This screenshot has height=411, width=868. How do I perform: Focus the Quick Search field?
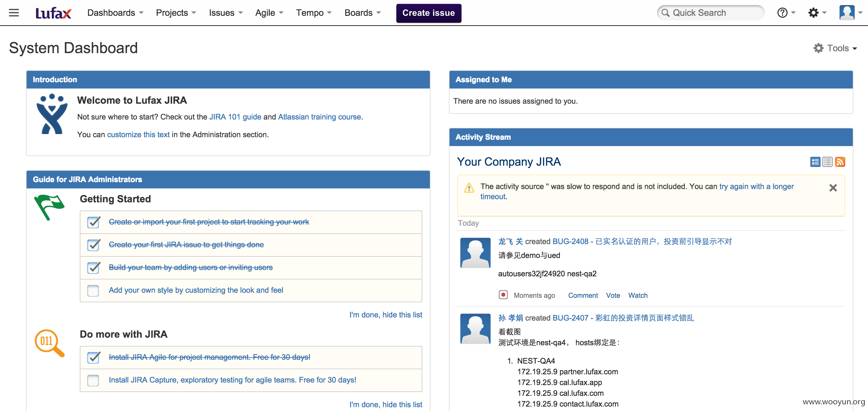pos(711,13)
